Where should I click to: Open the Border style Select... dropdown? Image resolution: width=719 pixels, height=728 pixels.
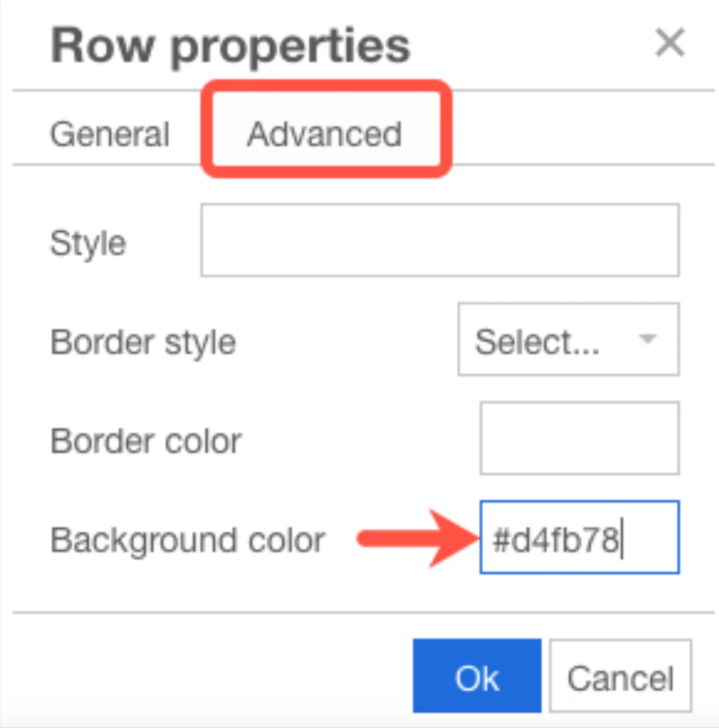[569, 339]
